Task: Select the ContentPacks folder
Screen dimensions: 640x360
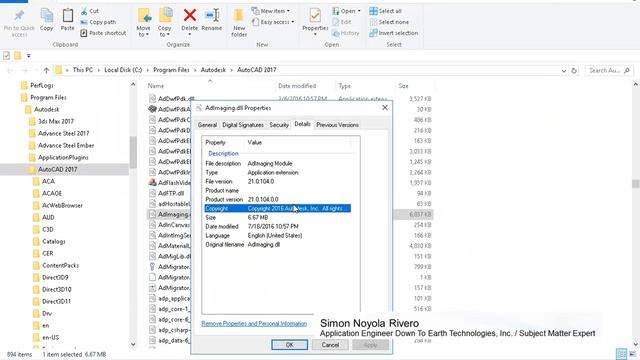Action: (x=60, y=265)
